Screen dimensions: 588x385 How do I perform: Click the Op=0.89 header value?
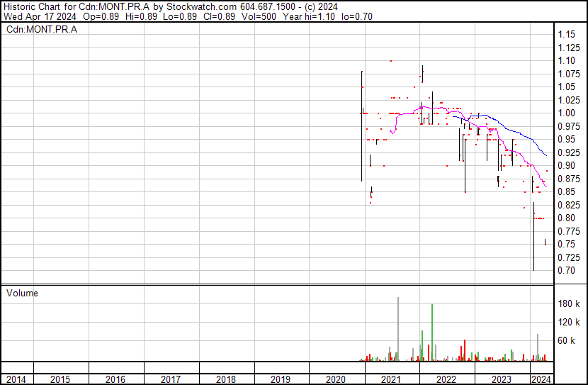pyautogui.click(x=101, y=16)
